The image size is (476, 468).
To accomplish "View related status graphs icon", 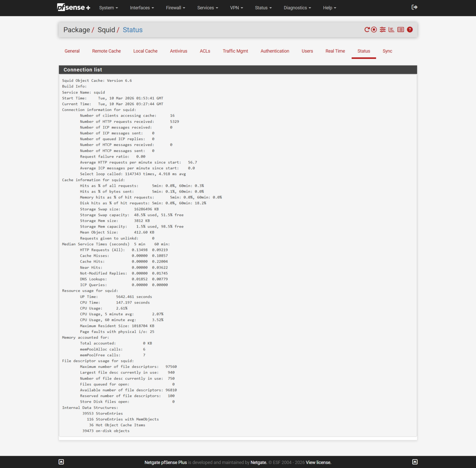I will pos(391,30).
